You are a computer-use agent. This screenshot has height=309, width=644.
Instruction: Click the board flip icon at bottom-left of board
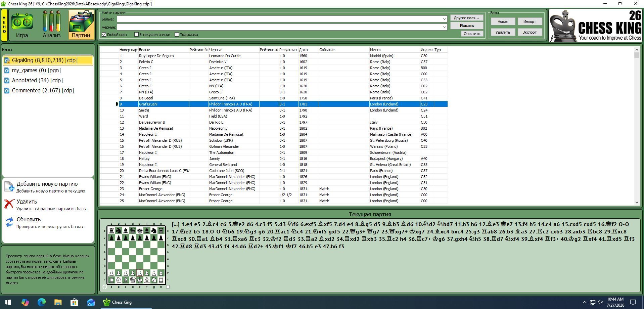coord(105,287)
